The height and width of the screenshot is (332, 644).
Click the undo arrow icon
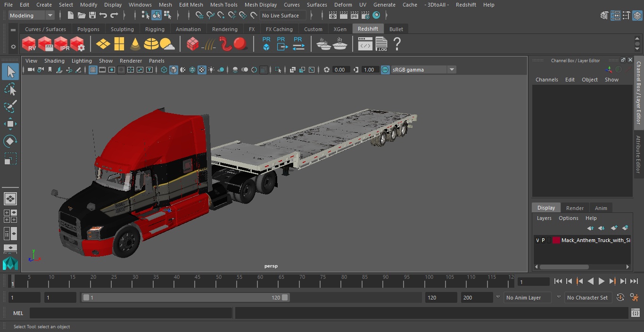(x=103, y=16)
